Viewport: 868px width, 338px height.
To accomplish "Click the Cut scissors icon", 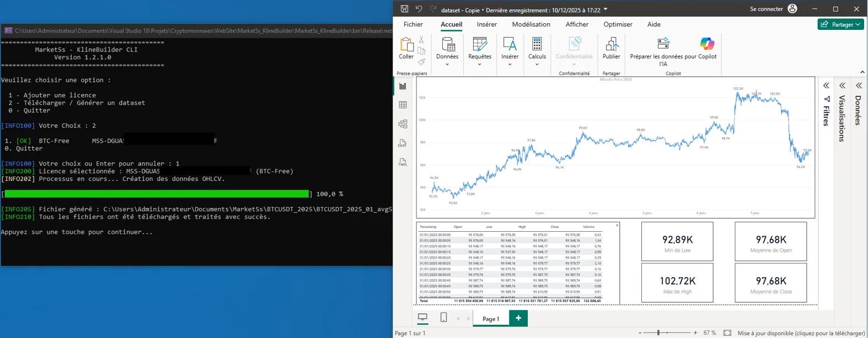I will coord(421,40).
